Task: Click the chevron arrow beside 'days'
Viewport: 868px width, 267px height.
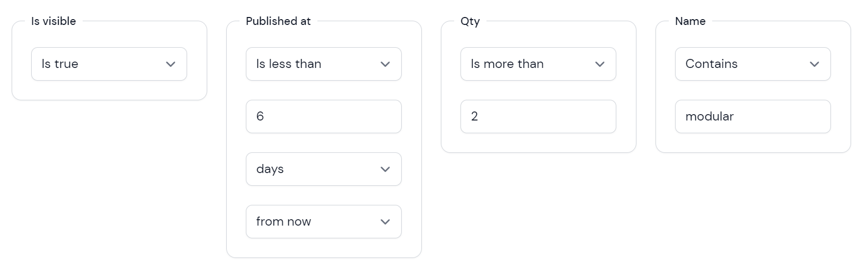Action: click(x=385, y=169)
